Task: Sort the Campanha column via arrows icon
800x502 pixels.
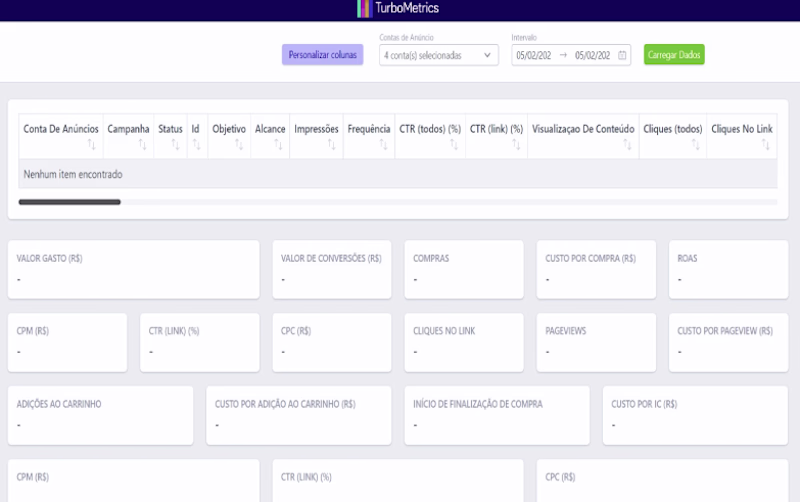Action: 142,144
